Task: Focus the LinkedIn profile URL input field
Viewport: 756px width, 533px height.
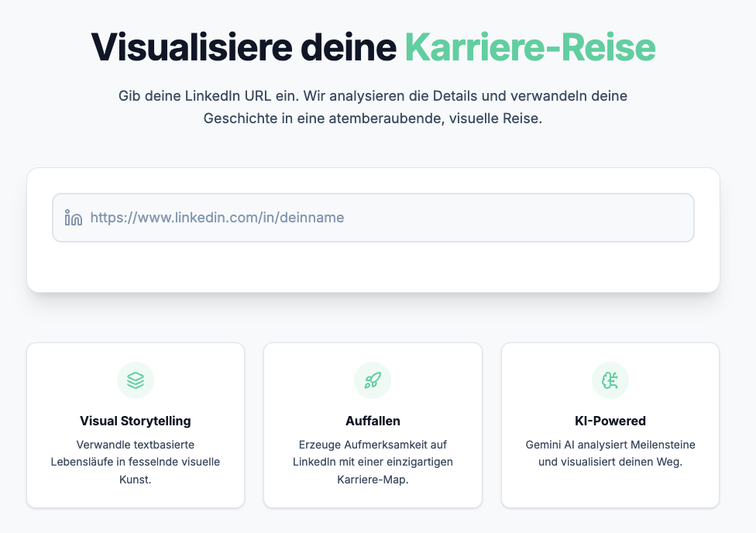Action: coord(387,218)
